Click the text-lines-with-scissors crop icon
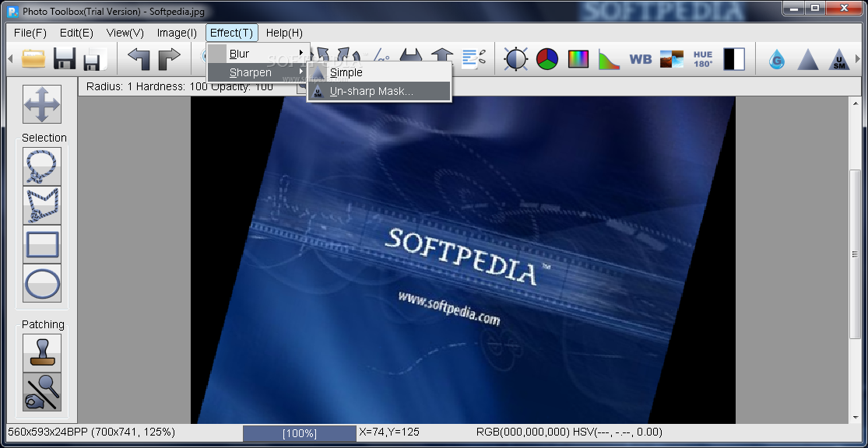Image resolution: width=868 pixels, height=448 pixels. (473, 58)
